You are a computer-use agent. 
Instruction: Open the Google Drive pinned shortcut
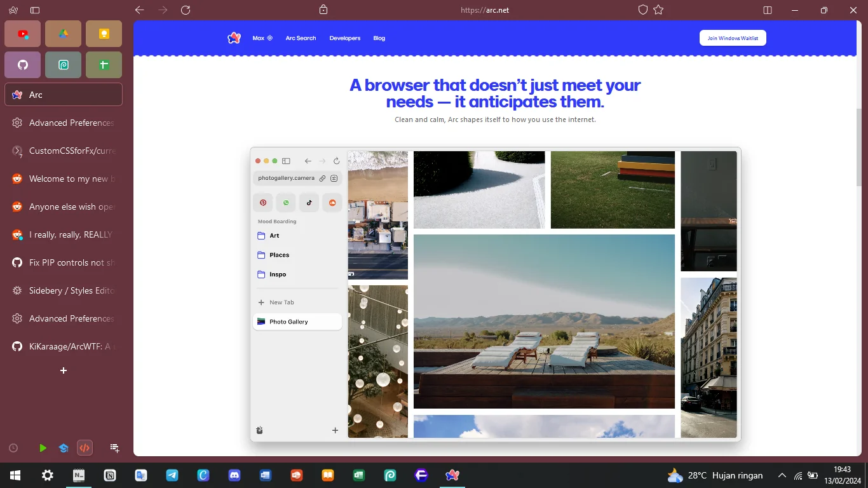pyautogui.click(x=63, y=33)
